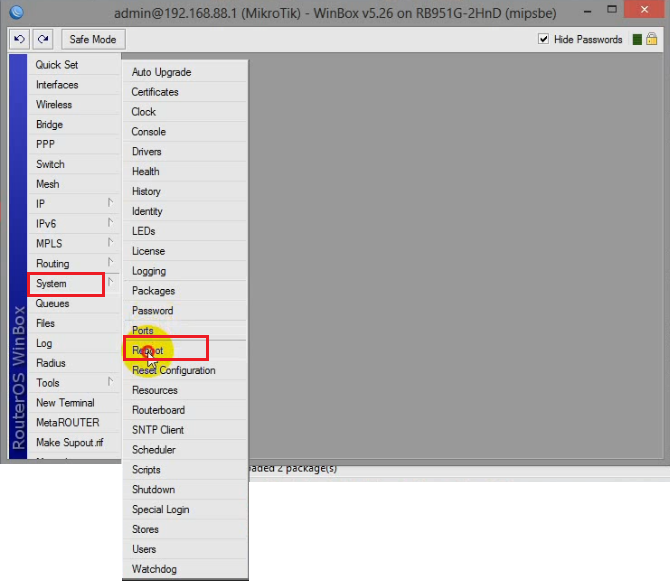The image size is (670, 581).
Task: Select Auto Upgrade in System submenu
Action: [x=185, y=72]
